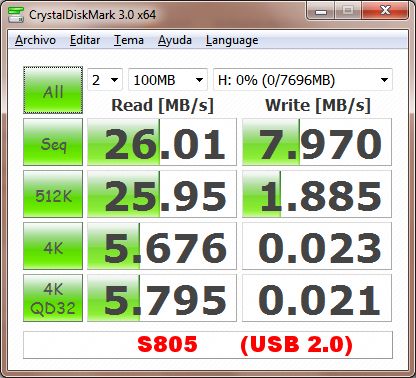
Task: Start the 512K benchmark test
Action: tap(53, 194)
